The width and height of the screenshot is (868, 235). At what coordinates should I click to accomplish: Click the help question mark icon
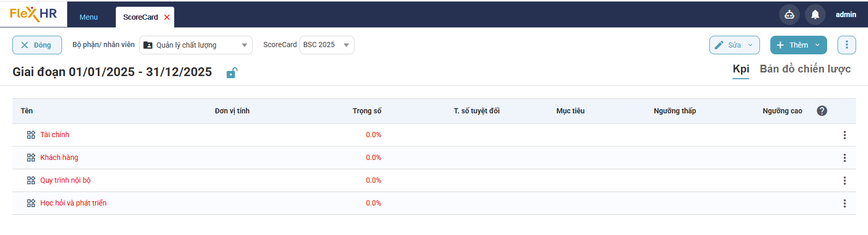[821, 111]
